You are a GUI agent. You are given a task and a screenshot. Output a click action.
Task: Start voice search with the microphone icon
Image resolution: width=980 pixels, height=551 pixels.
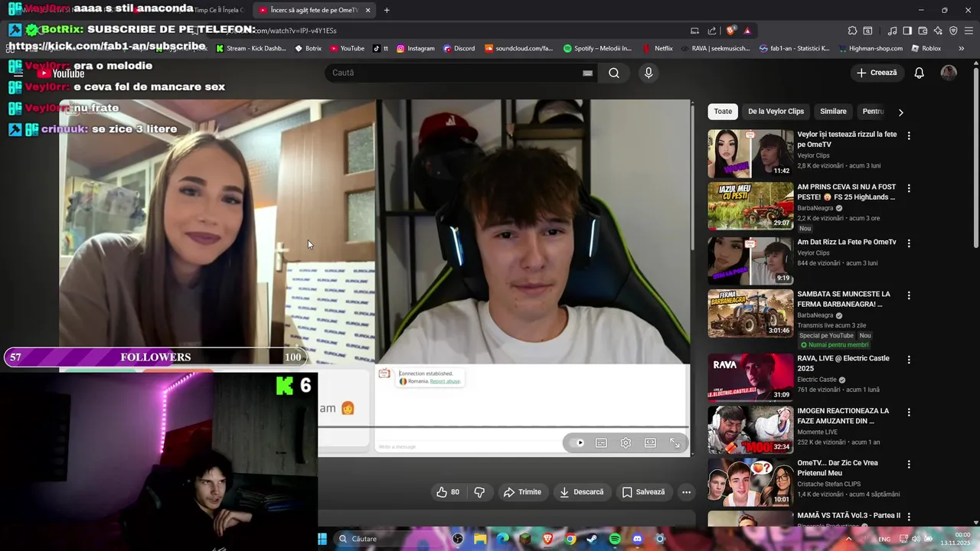[648, 73]
